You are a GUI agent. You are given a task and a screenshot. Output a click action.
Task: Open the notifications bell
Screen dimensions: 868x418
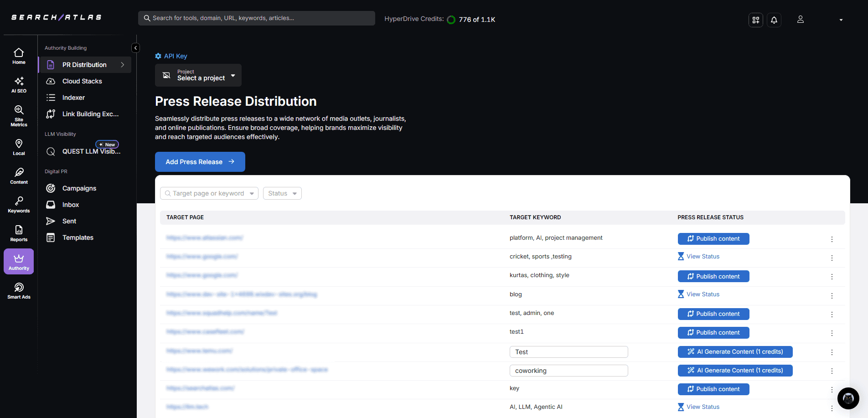pos(774,20)
